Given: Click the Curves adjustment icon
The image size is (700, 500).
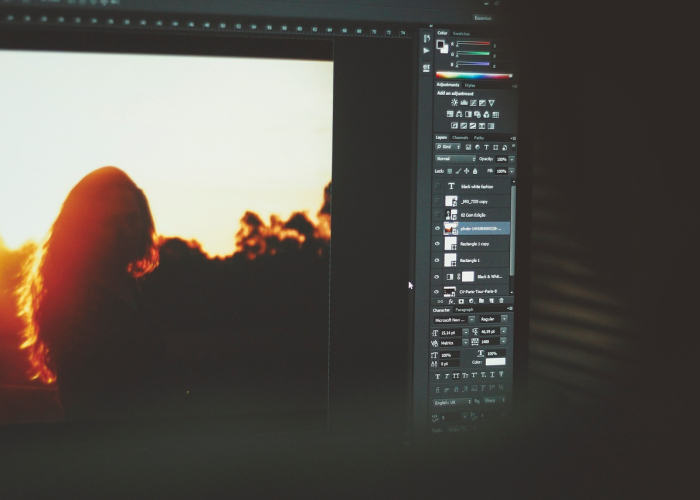Looking at the screenshot, I should pos(472,102).
